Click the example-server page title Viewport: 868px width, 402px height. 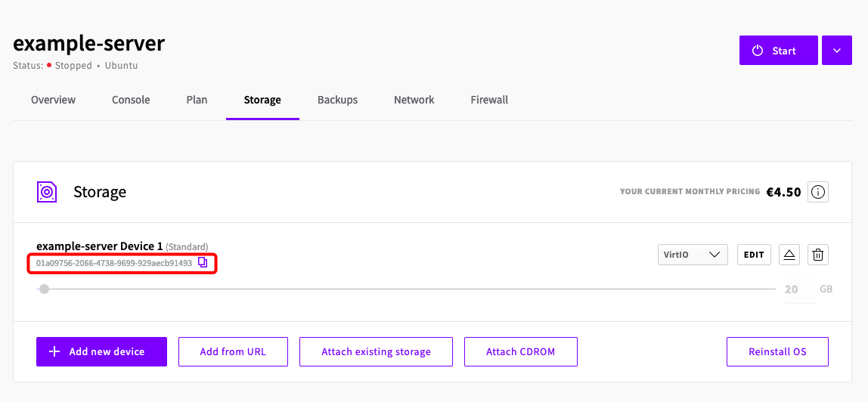pyautogui.click(x=88, y=43)
